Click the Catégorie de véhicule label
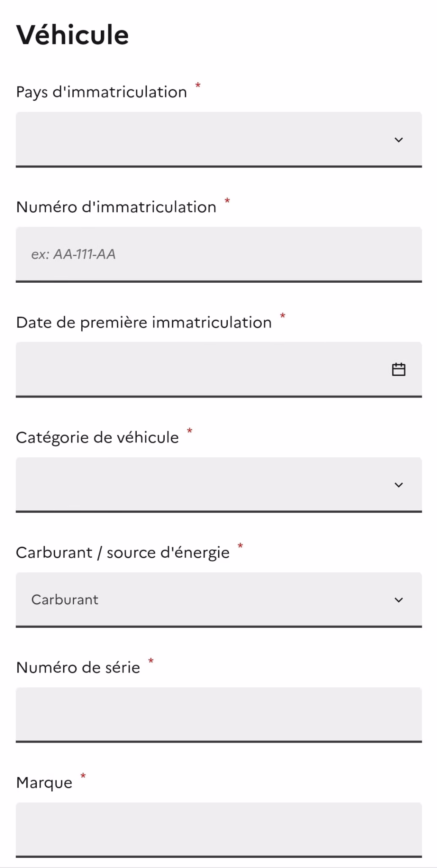This screenshot has height=868, width=437. tap(97, 437)
